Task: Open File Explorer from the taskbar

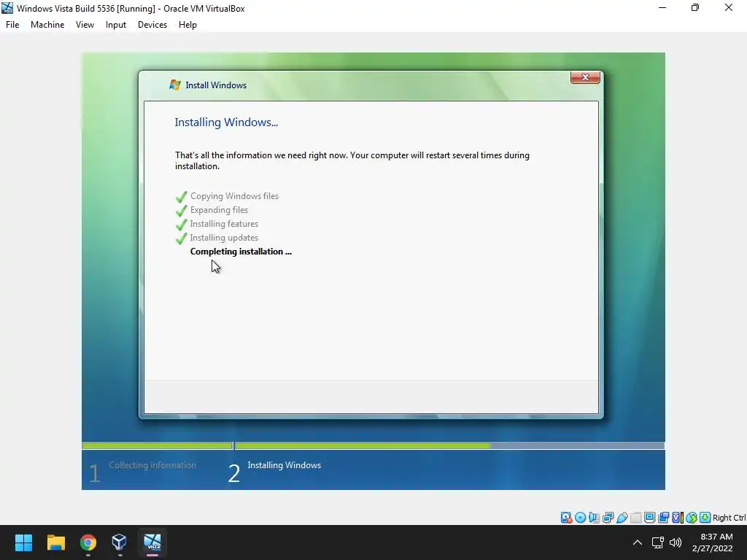Action: [55, 542]
